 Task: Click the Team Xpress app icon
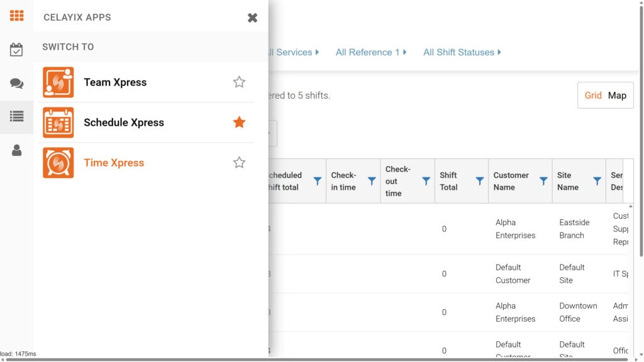[58, 82]
